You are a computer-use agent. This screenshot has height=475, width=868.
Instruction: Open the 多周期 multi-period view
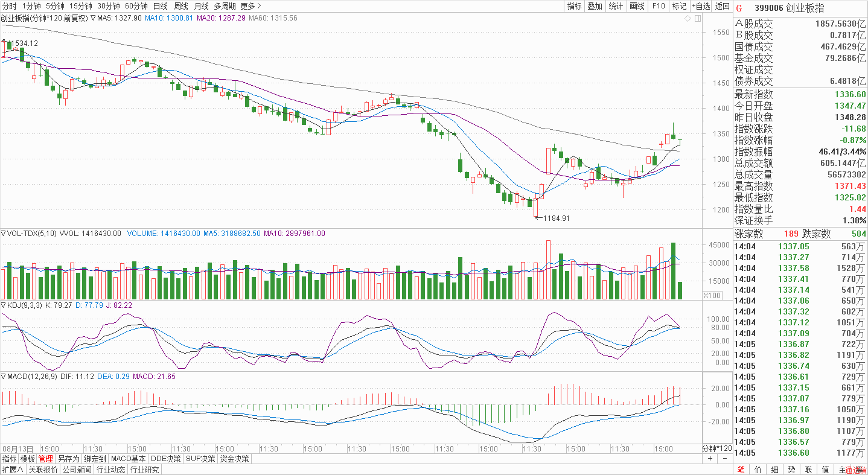[x=225, y=6]
